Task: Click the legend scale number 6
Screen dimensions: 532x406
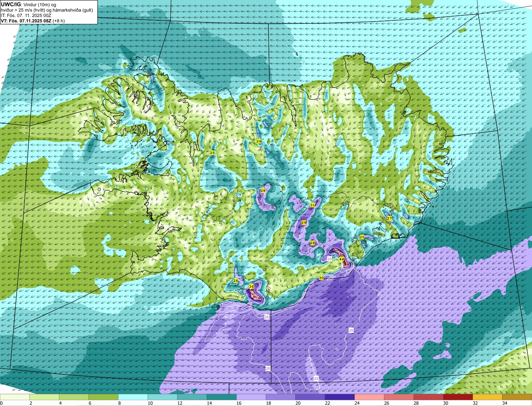Action: [x=89, y=403]
